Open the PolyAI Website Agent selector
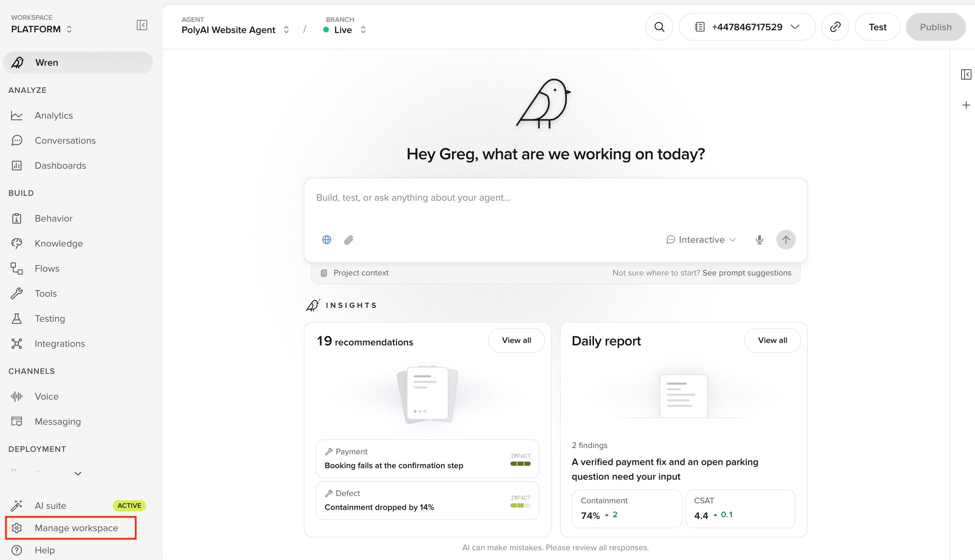The height and width of the screenshot is (560, 975). [x=235, y=30]
